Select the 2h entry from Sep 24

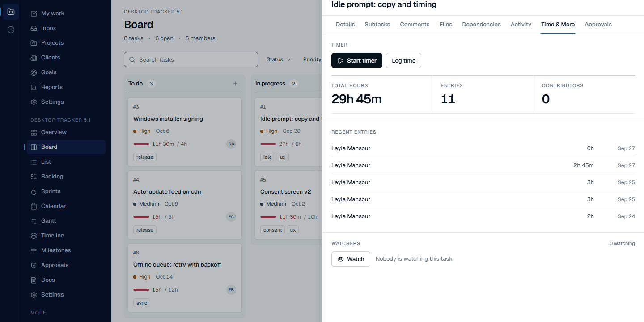pos(483,216)
